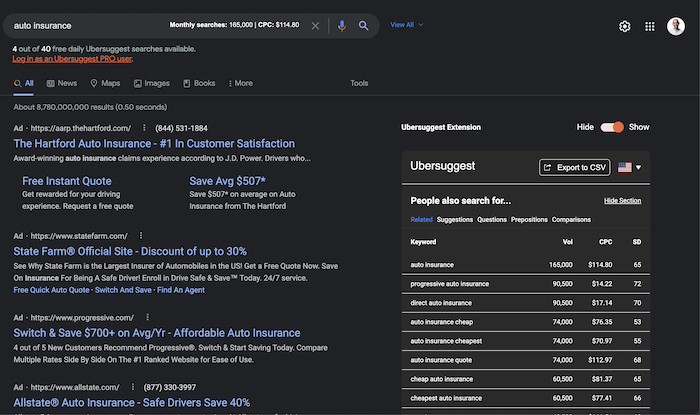This screenshot has height=415, width=700.
Task: Select the Comparisons keywords tab
Action: 571,220
